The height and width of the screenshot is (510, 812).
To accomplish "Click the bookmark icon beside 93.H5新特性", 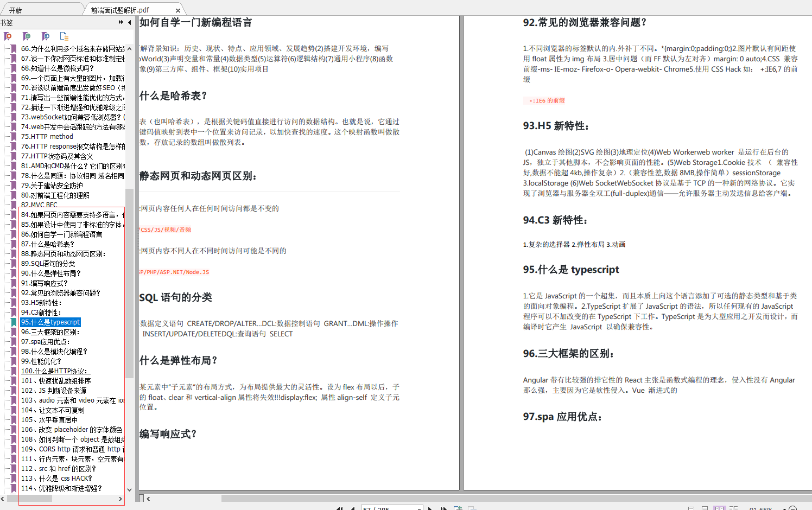I will click(14, 303).
